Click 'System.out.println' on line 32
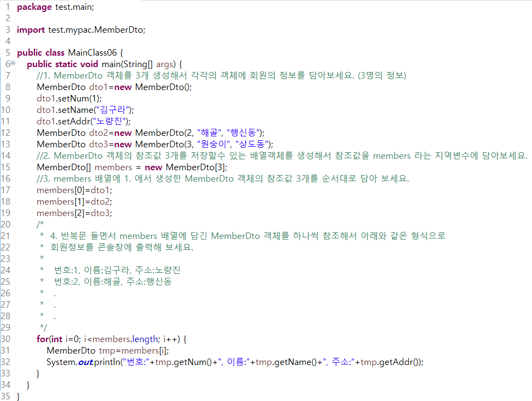This screenshot has height=401, width=532. click(84, 362)
